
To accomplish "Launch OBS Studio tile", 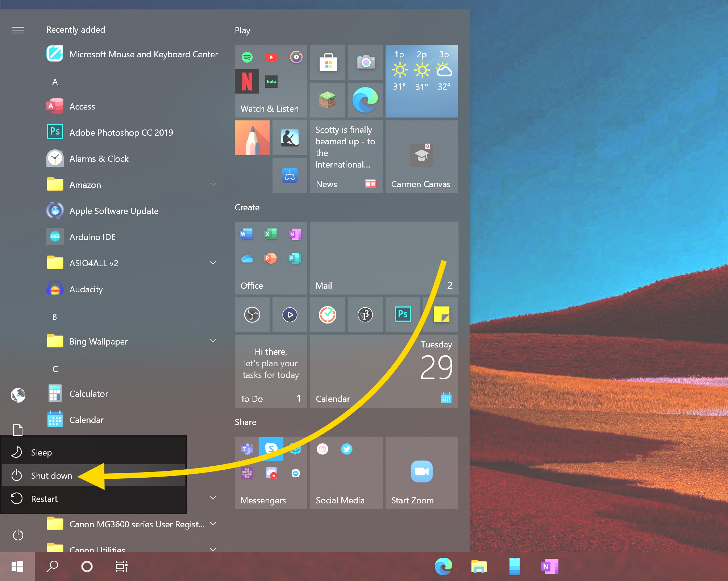I will coord(252,315).
